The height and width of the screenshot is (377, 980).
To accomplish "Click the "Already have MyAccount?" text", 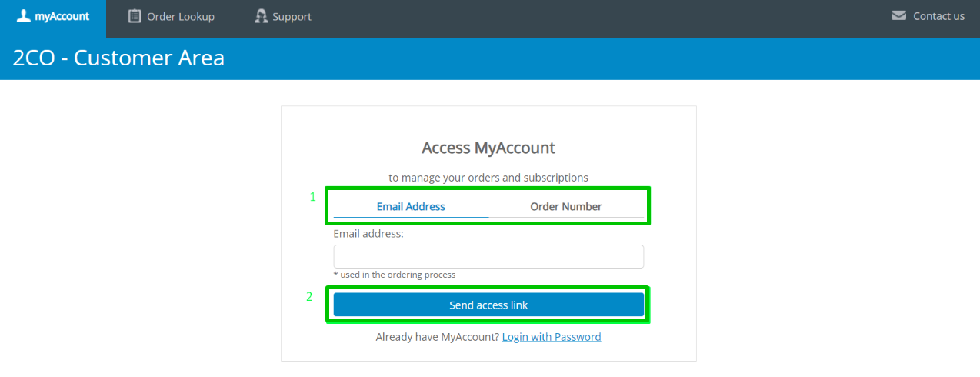I will coord(438,337).
